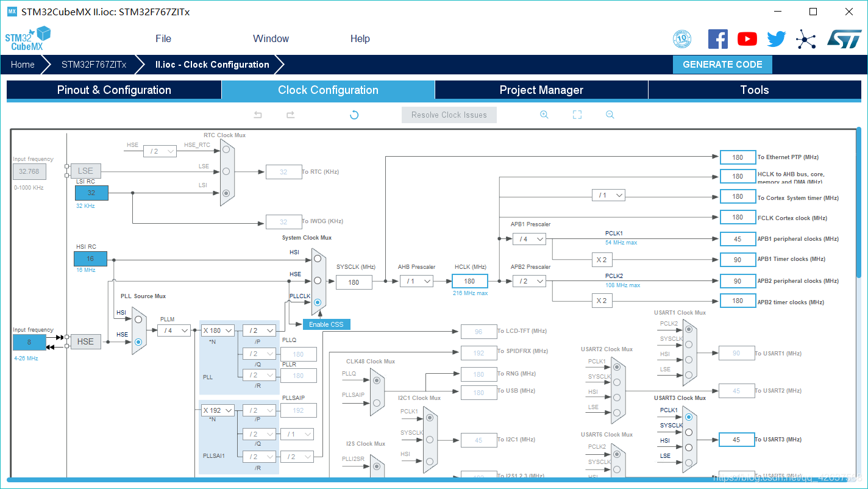Open the Cortex System timer /1 dropdown
This screenshot has height=489, width=868.
click(608, 195)
